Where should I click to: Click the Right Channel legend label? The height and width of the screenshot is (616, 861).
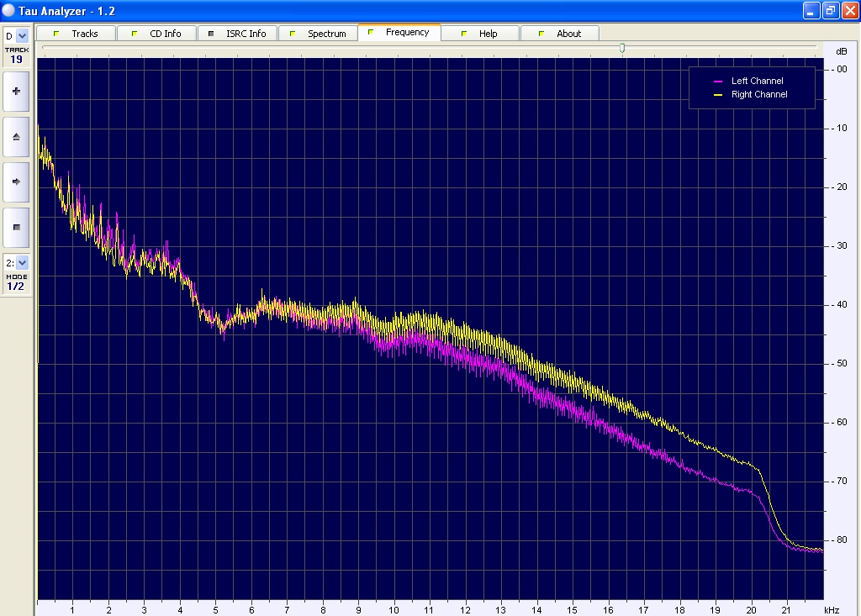tap(759, 95)
